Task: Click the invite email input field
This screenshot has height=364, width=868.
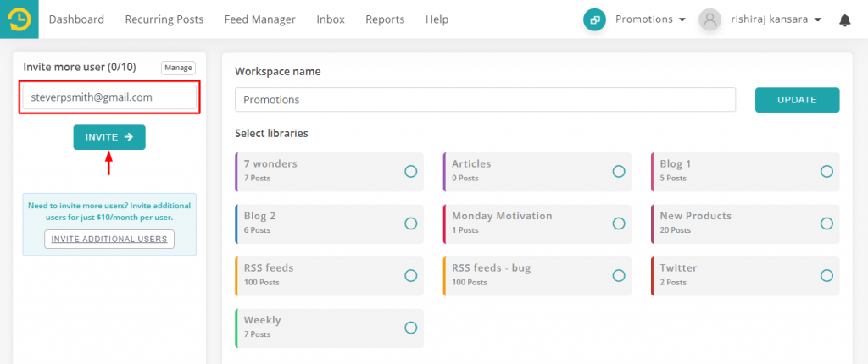Action: point(108,97)
